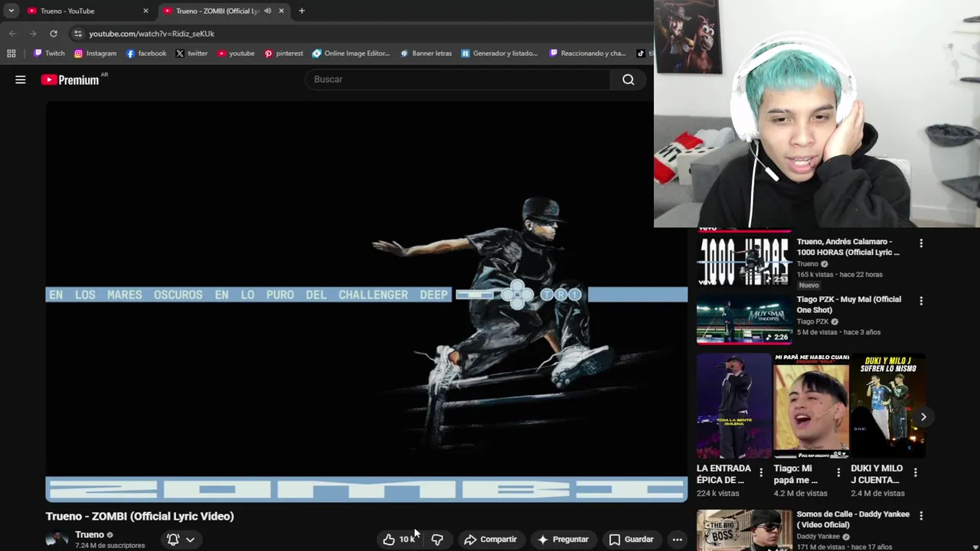Open Somos de Calle - Daddy Yankee title
The width and height of the screenshot is (980, 551).
pyautogui.click(x=852, y=519)
